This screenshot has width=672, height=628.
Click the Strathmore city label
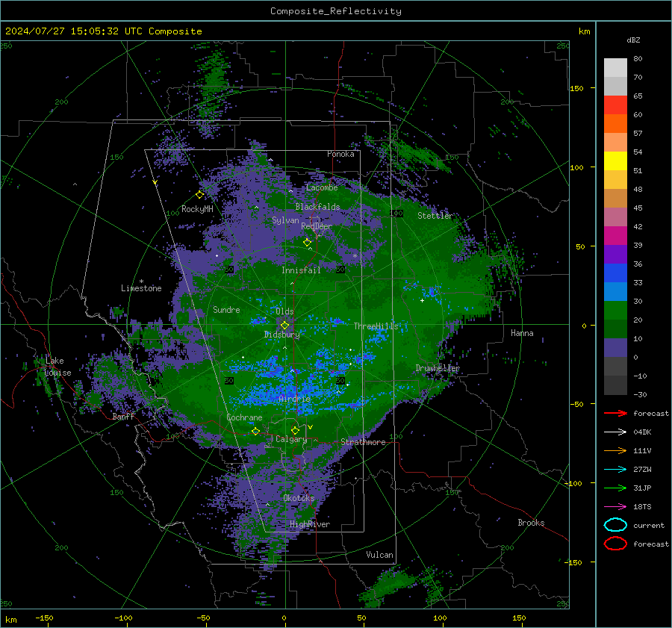pyautogui.click(x=363, y=442)
